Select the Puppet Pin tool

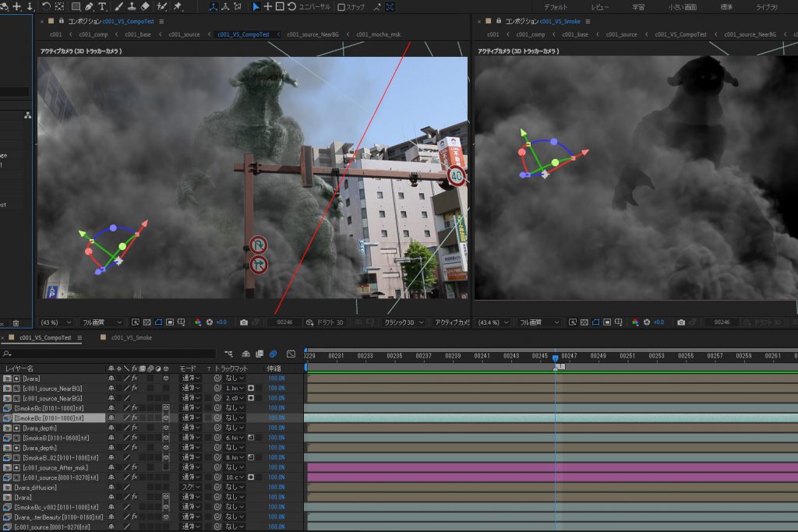coord(178,6)
